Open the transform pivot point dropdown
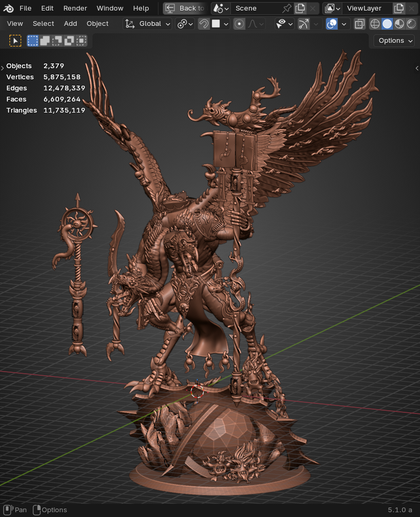The image size is (420, 517). (x=185, y=24)
